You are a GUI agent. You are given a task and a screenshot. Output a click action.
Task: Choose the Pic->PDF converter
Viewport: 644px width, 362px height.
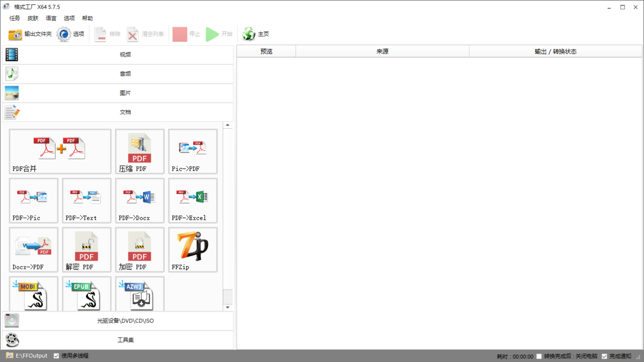click(x=193, y=152)
